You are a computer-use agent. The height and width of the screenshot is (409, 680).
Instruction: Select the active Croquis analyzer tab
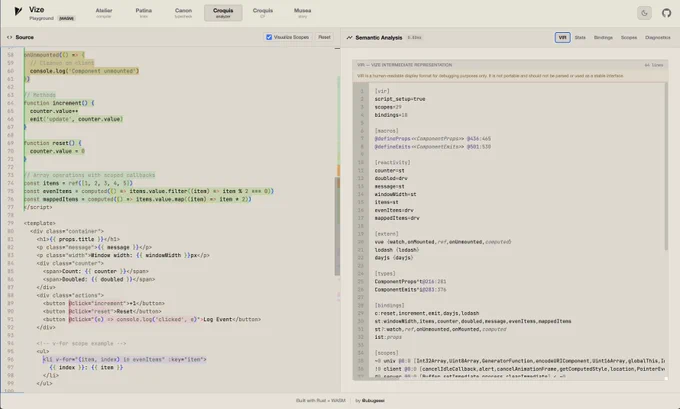[x=223, y=13]
